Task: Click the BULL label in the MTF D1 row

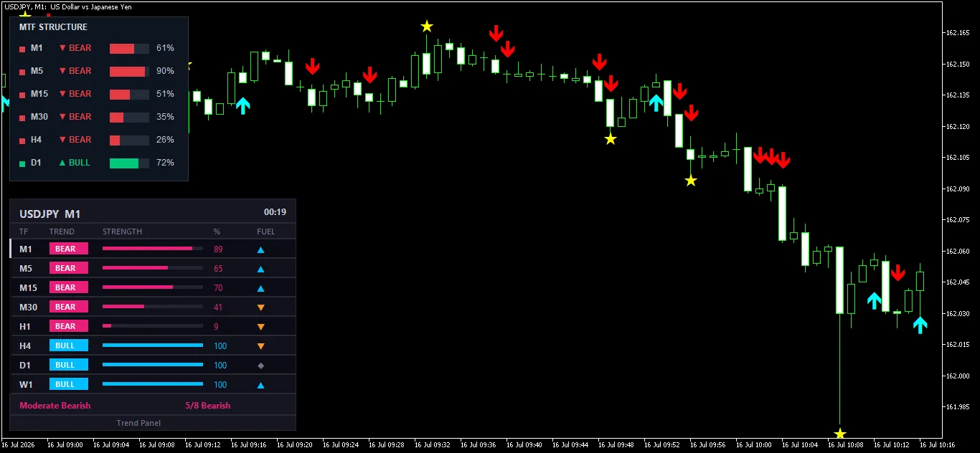Action: (79, 163)
